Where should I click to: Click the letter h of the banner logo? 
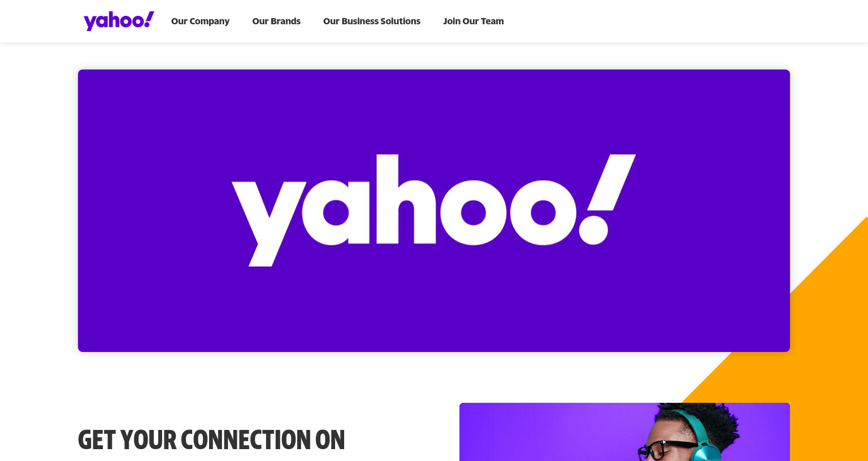(x=406, y=199)
